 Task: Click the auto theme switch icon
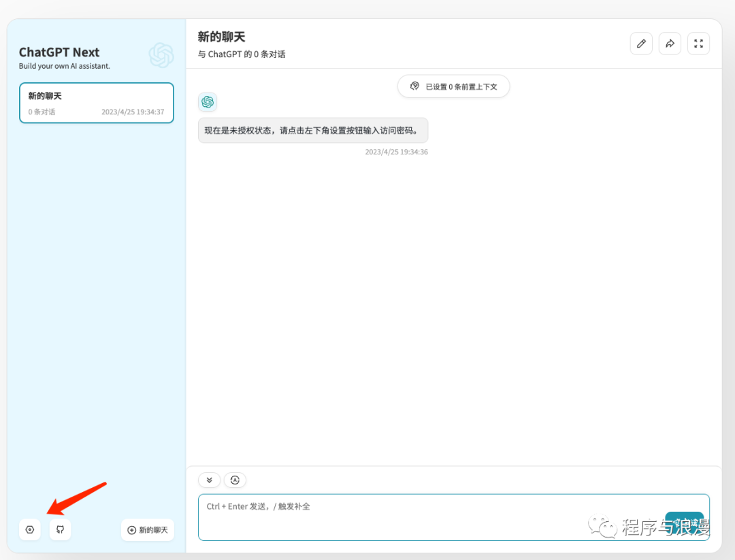[235, 480]
